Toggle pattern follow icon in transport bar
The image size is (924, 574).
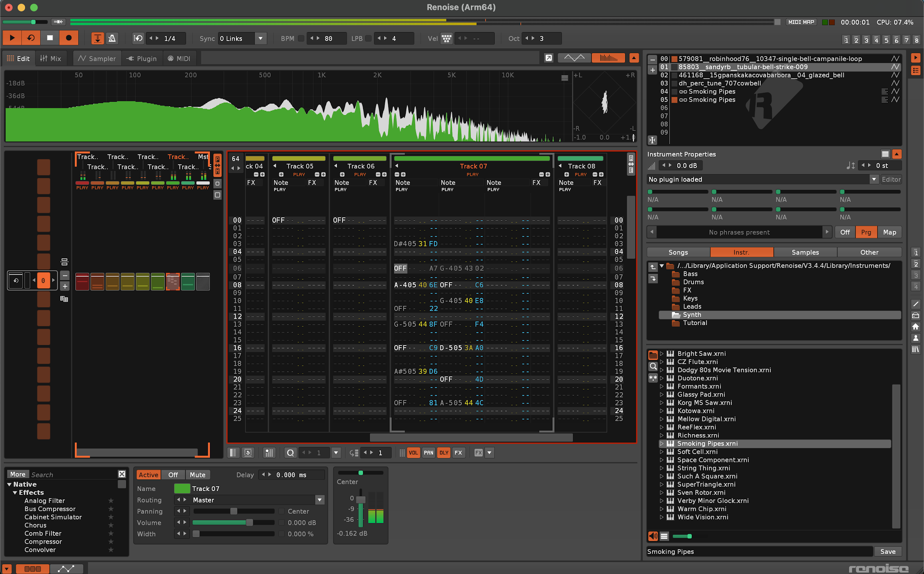pos(97,38)
